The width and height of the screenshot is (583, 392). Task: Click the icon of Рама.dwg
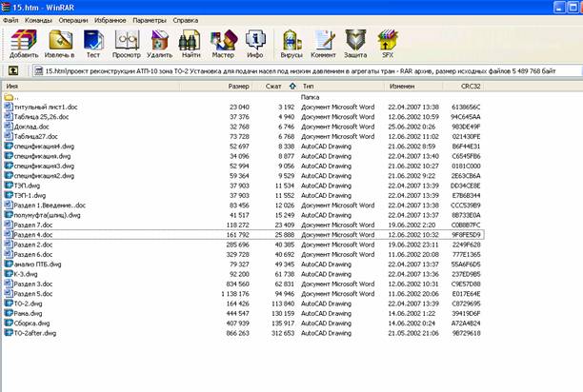coord(9,313)
